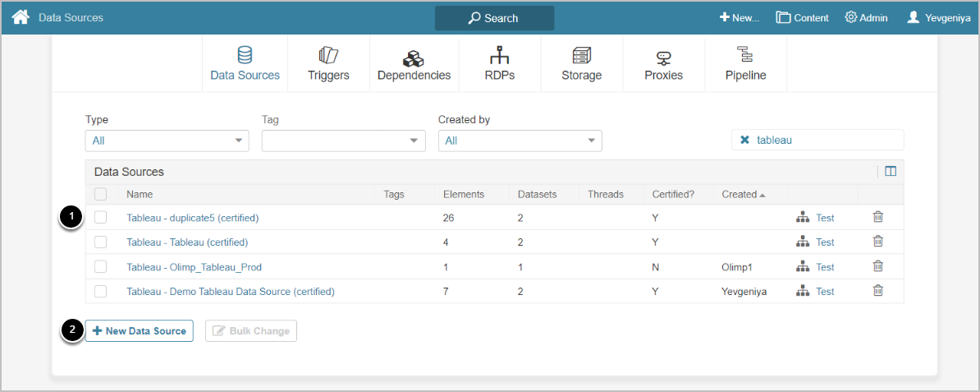Click the Search box in top bar

tap(494, 18)
